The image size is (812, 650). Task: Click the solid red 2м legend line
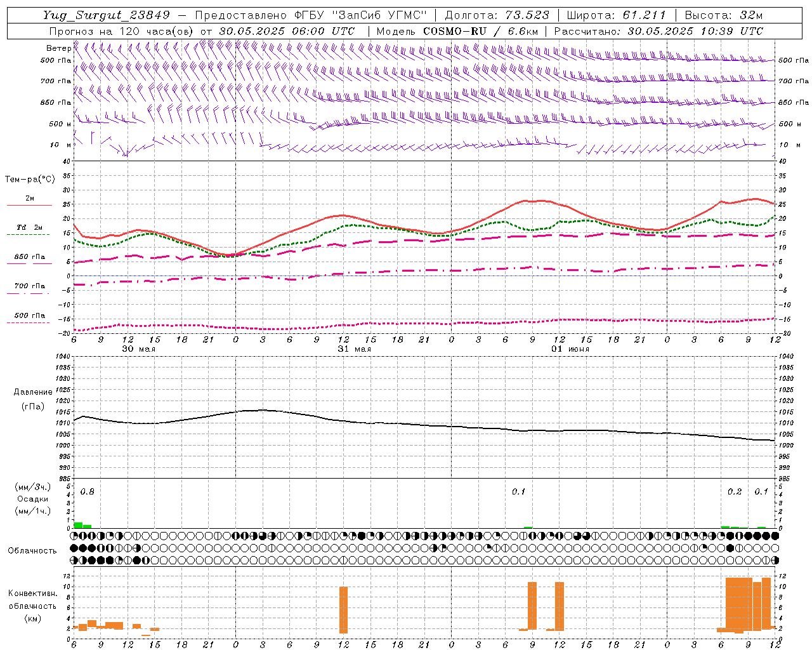(x=29, y=205)
